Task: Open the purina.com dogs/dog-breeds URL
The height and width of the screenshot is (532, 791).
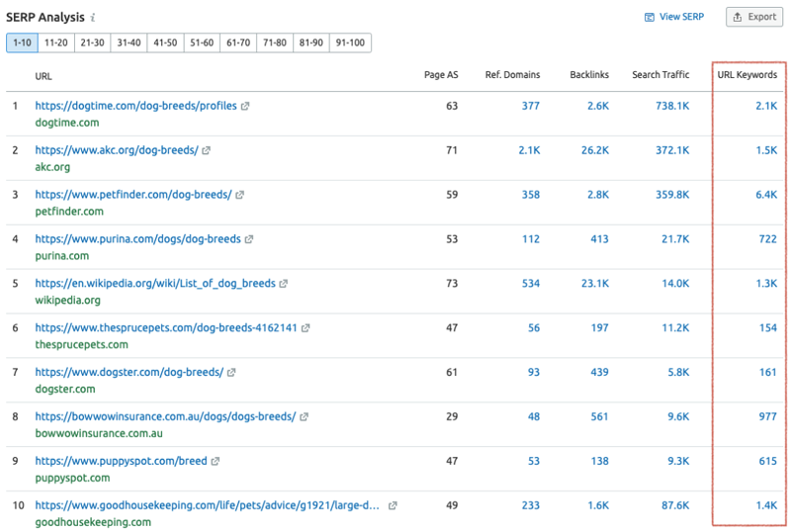Action: (137, 239)
